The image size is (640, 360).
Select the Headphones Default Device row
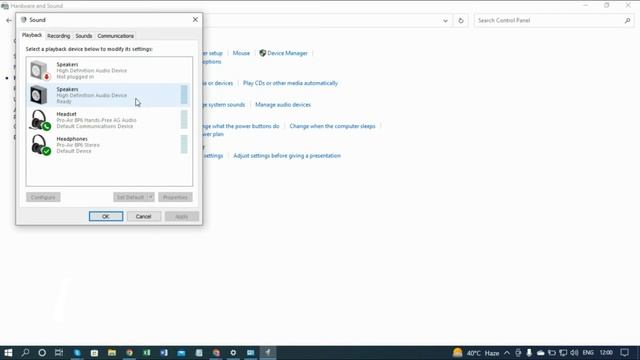109,145
